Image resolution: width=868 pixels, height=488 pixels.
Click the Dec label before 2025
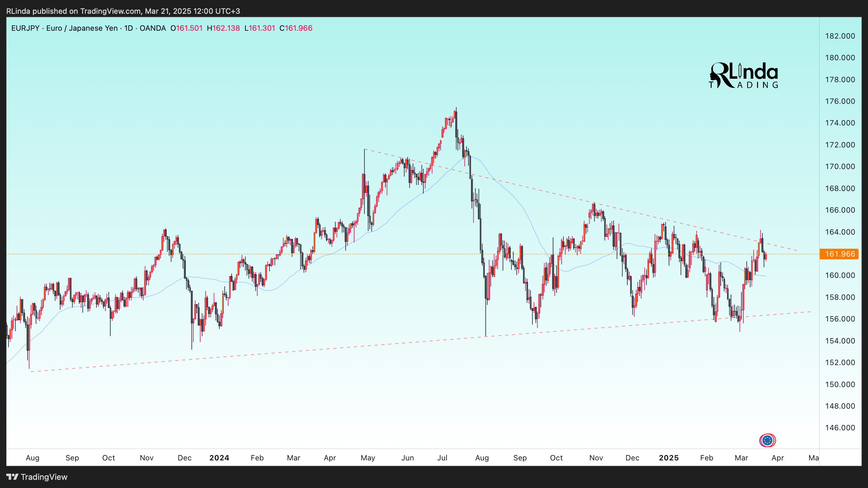click(632, 458)
